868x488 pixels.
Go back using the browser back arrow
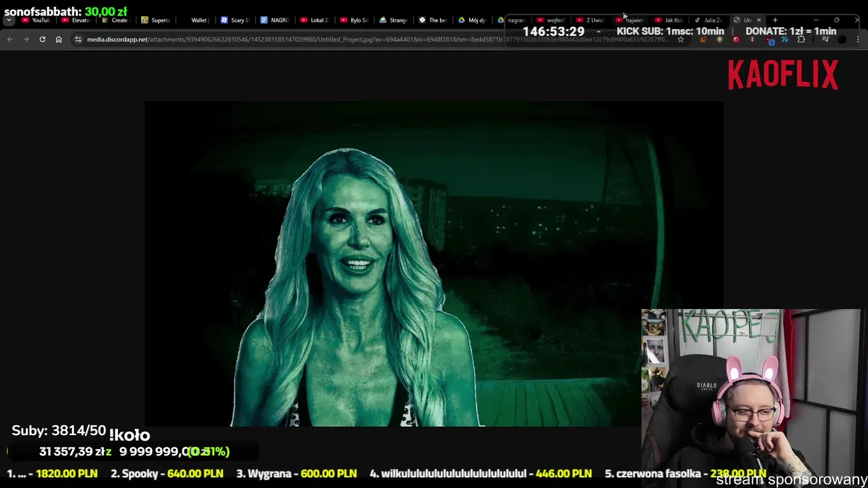coord(9,39)
